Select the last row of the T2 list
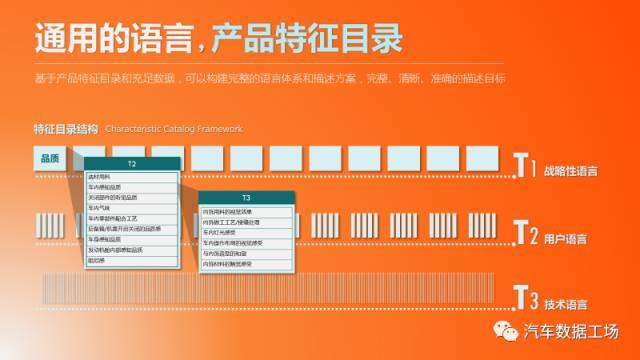This screenshot has width=640, height=360. point(132,260)
